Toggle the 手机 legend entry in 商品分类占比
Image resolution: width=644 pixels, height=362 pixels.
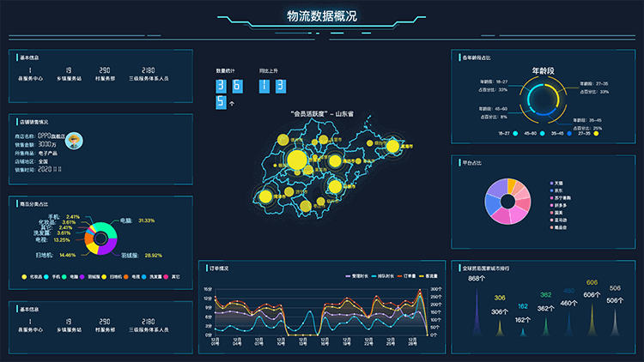[x=52, y=276]
